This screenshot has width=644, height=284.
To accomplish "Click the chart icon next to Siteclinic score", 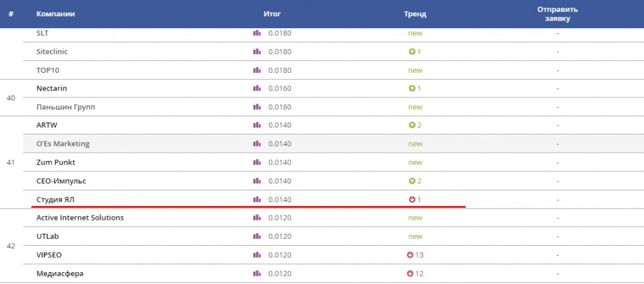I will pos(257,52).
